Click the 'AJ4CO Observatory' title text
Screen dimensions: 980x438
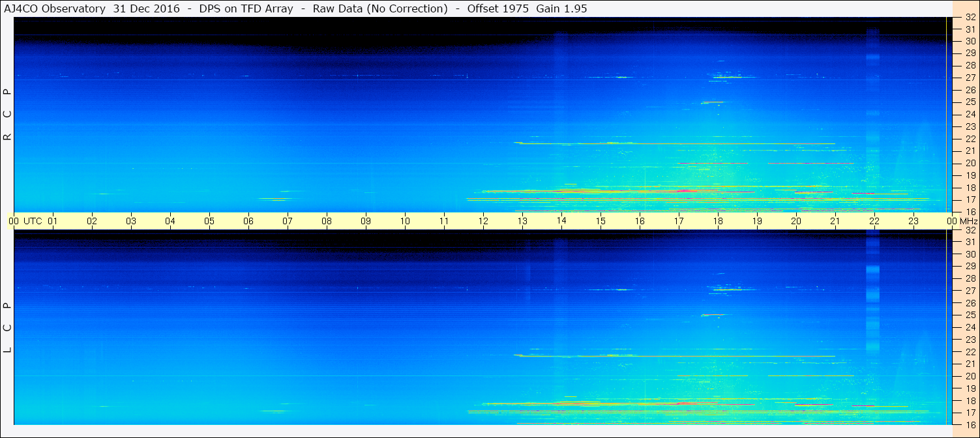click(55, 8)
